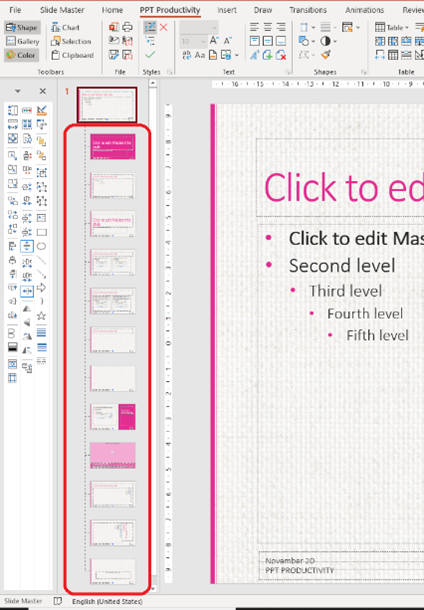Click the "Second level" bullet text
424x610 pixels.
tap(342, 266)
